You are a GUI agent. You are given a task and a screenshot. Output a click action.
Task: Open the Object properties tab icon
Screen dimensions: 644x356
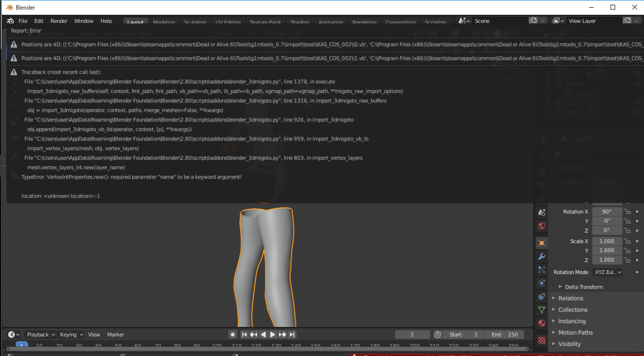click(x=541, y=243)
